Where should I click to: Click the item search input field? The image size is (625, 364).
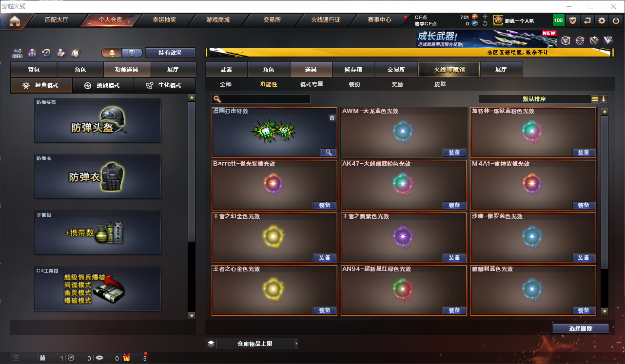[x=261, y=99]
